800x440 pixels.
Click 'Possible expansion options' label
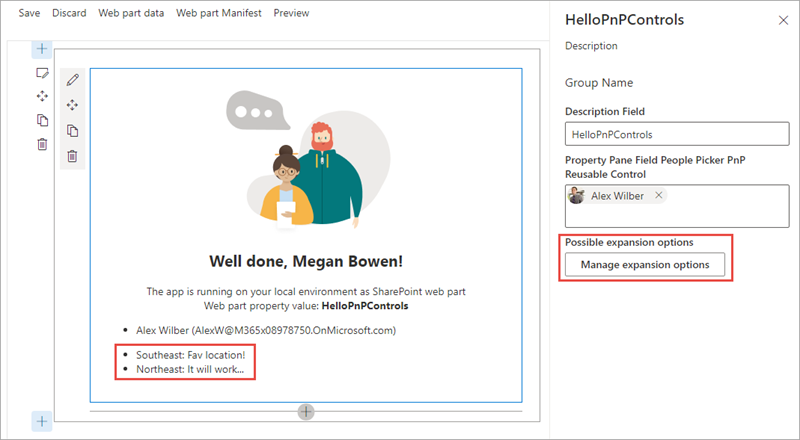click(x=629, y=242)
